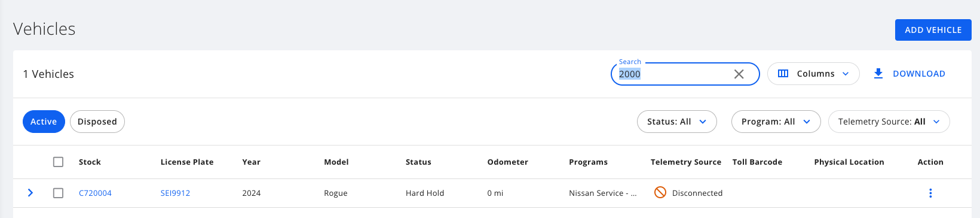The width and height of the screenshot is (980, 218).
Task: Open the Program: All filter
Action: 776,122
